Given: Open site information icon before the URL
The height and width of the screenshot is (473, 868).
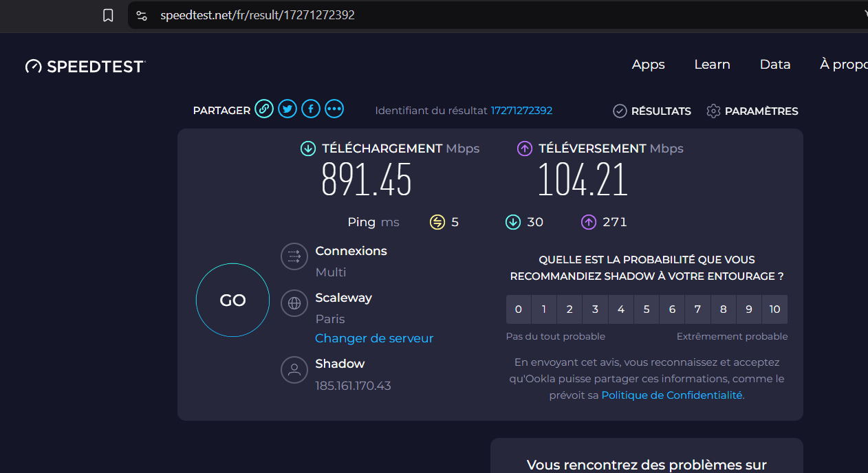Looking at the screenshot, I should (x=142, y=15).
